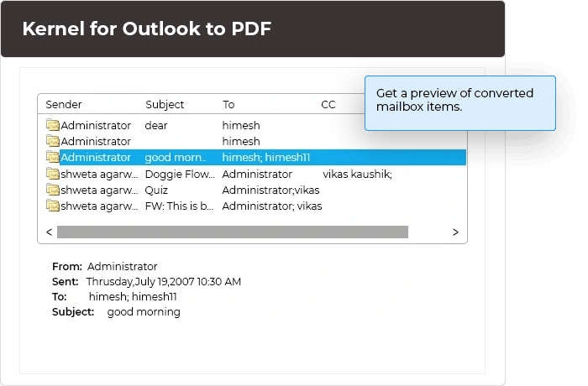Click the 'Kernel for Outlook to PDF' title
The image size is (588, 386).
147,29
